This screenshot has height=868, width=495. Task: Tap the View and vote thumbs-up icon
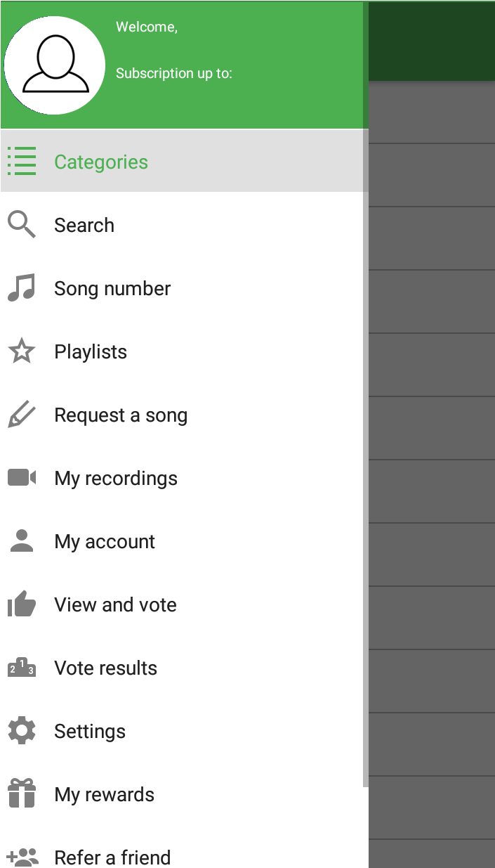click(x=22, y=604)
